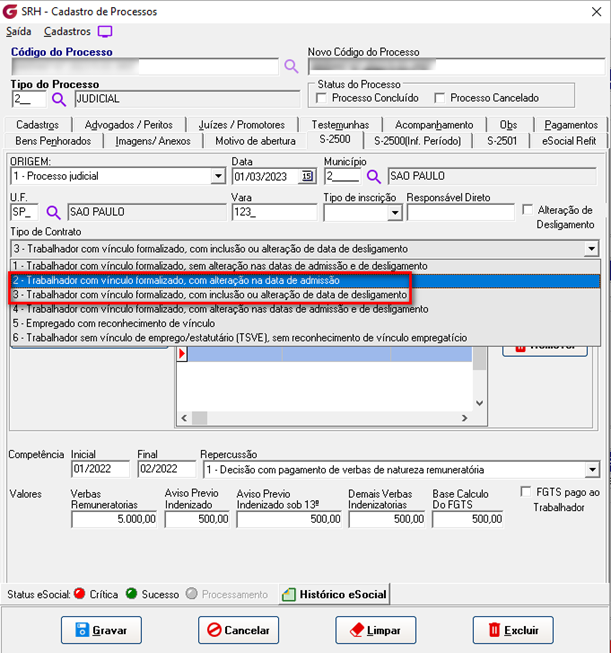
Task: Click the Município search magnifier icon
Action: point(374,177)
